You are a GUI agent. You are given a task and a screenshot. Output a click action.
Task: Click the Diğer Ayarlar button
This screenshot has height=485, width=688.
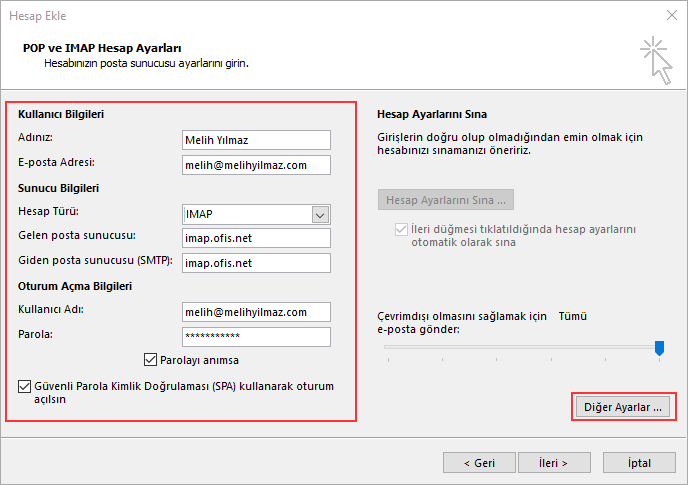click(623, 407)
